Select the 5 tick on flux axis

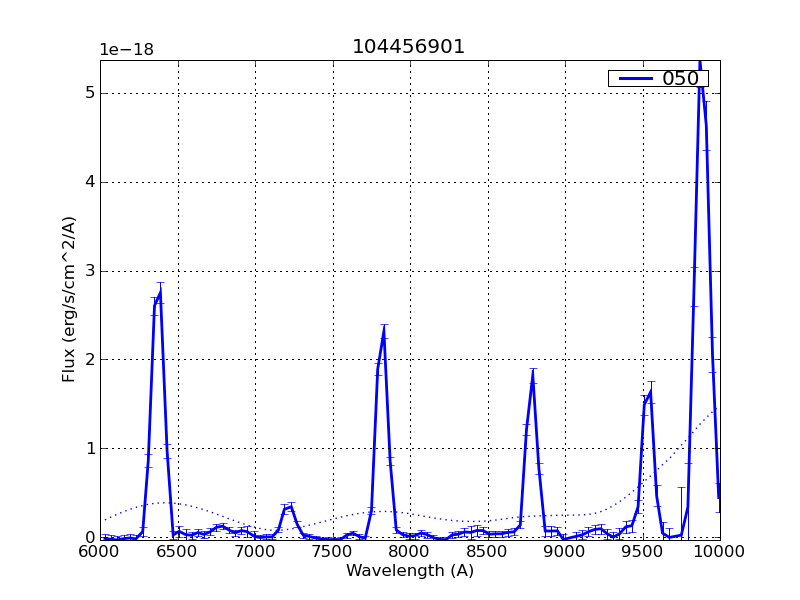click(x=90, y=93)
